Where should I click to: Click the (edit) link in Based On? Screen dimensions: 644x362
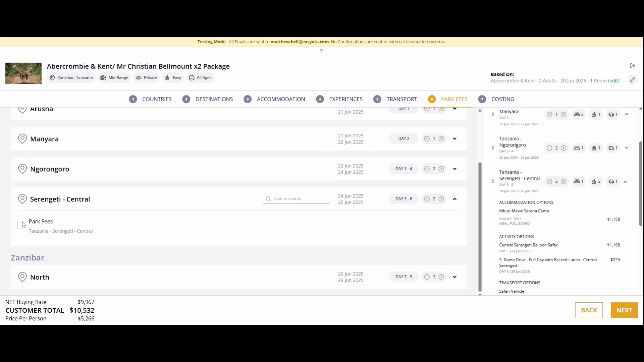point(614,81)
